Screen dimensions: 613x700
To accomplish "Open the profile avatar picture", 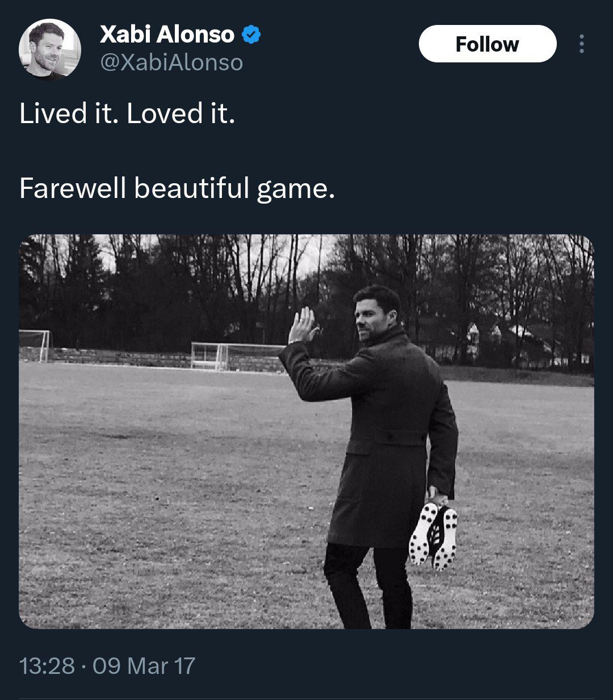I will pos(49,49).
